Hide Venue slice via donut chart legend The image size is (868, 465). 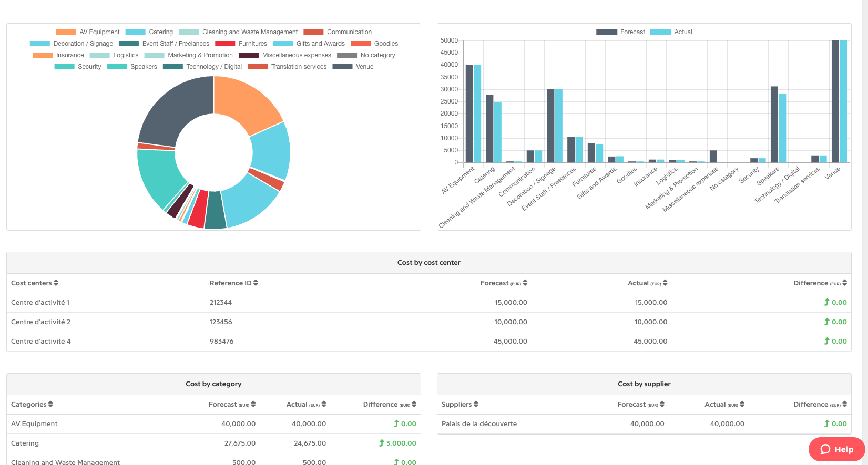click(x=353, y=67)
